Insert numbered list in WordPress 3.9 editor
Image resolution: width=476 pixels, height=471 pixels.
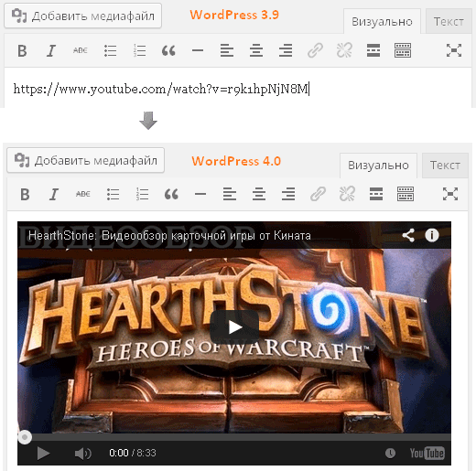click(139, 50)
